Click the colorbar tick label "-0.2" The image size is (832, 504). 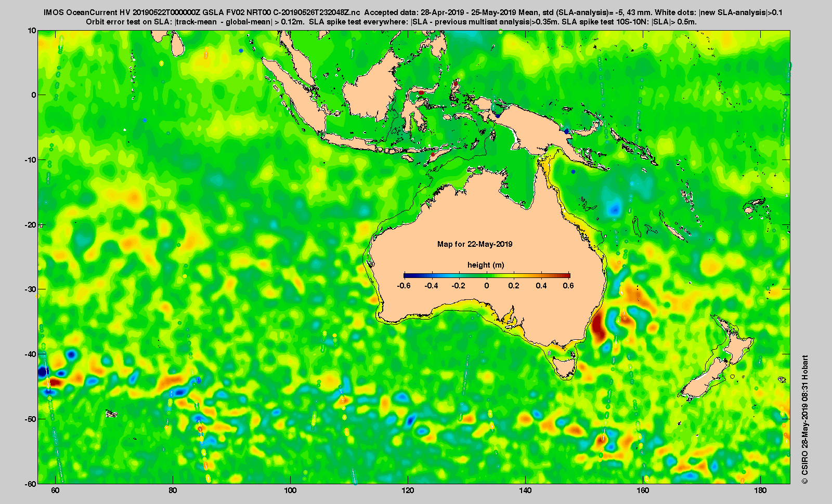click(x=459, y=286)
